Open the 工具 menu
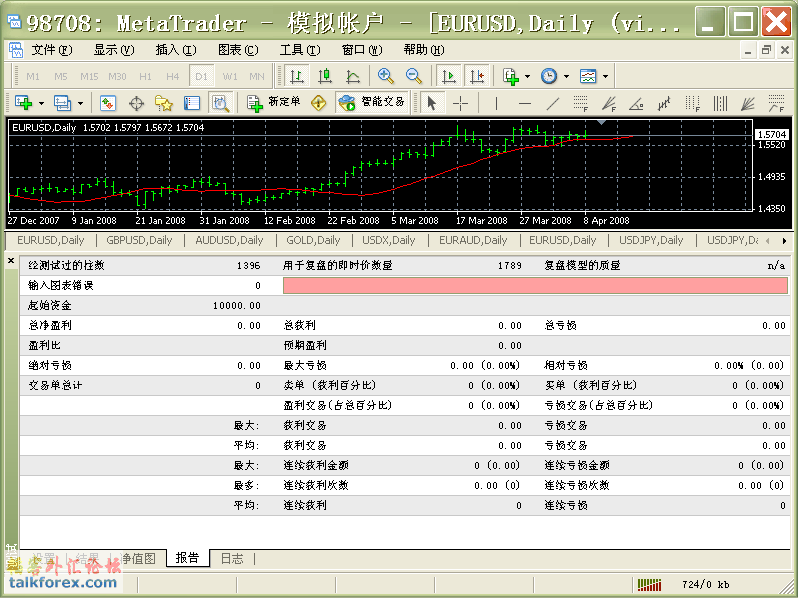798x598 pixels. [x=300, y=50]
